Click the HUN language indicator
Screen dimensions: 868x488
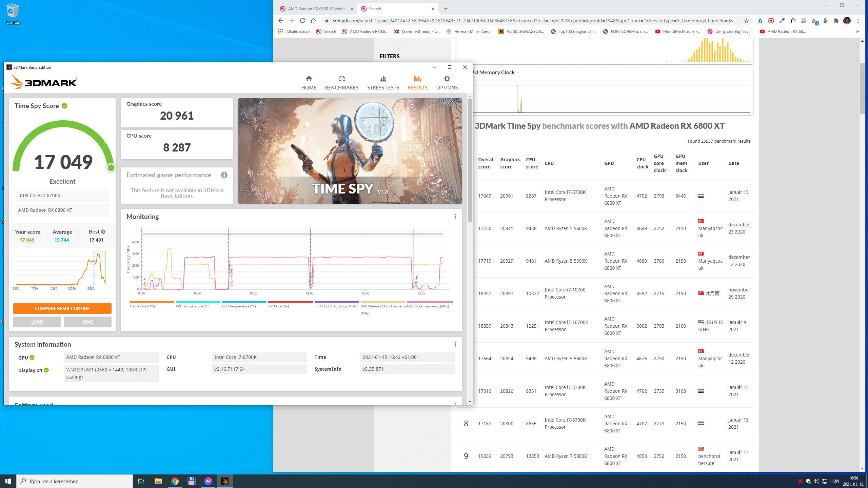(835, 481)
